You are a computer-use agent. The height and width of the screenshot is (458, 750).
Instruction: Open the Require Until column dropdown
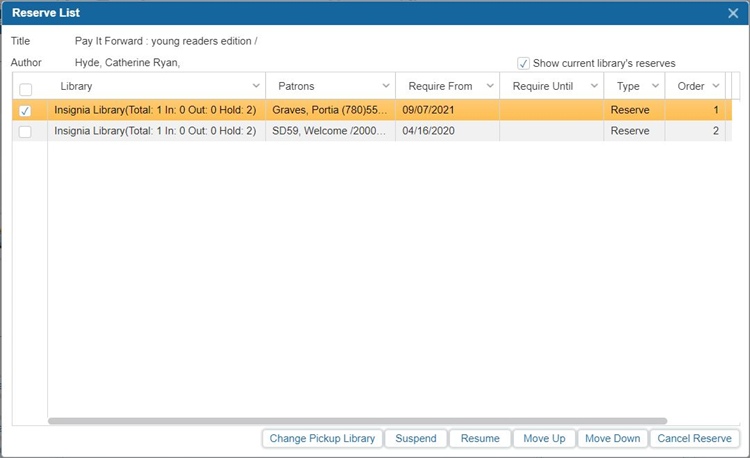click(x=594, y=87)
